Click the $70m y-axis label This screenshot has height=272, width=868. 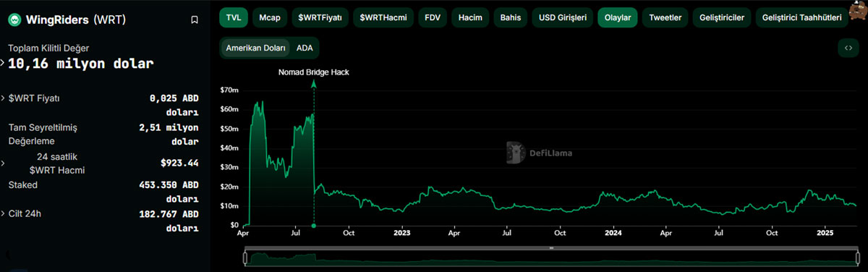229,90
